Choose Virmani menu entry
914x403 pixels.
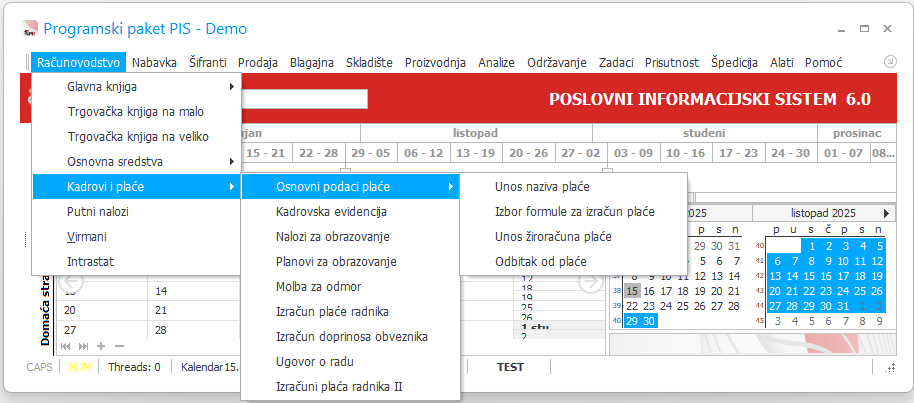136,237
